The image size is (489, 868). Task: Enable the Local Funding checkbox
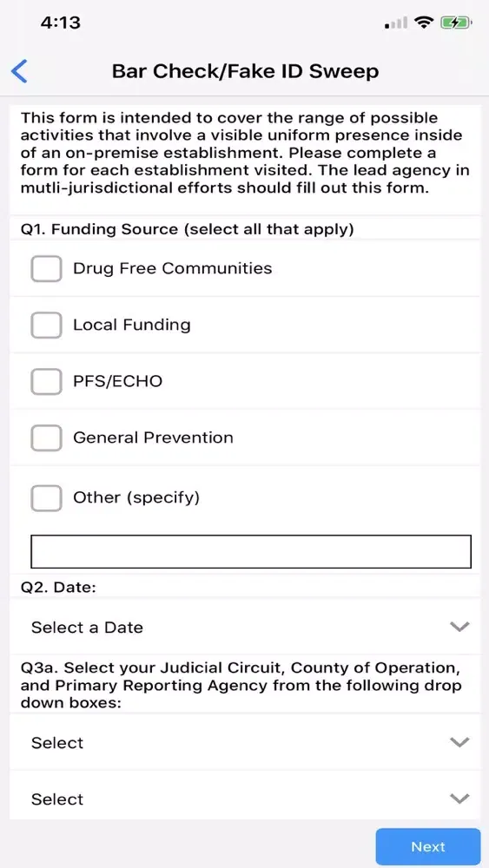(x=46, y=325)
